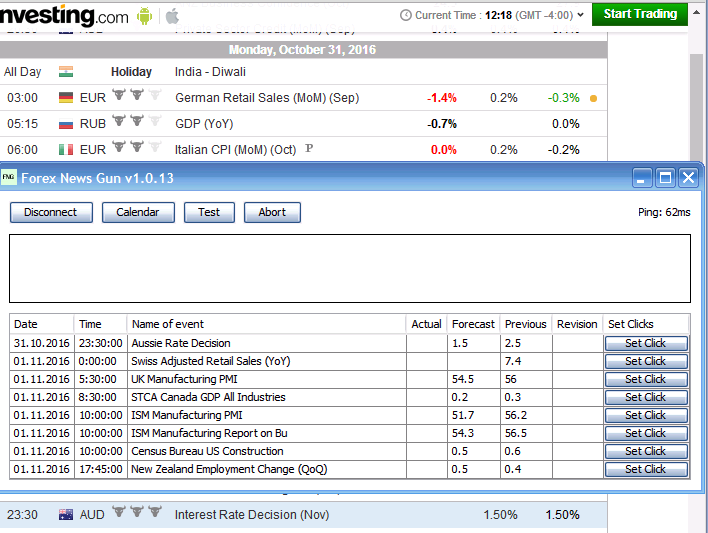Set Click for Aussie Rate Decision

pyautogui.click(x=645, y=343)
